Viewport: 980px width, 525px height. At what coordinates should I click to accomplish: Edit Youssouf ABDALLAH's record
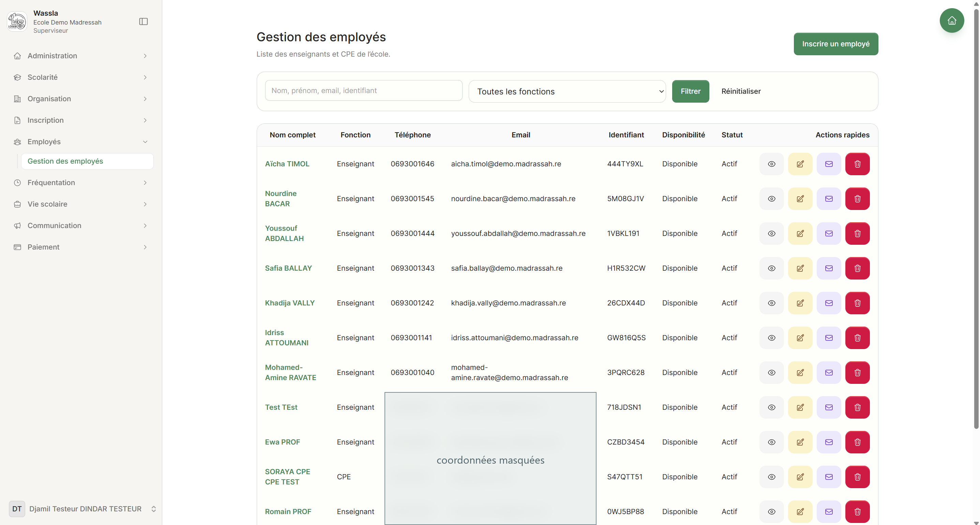[x=800, y=234]
